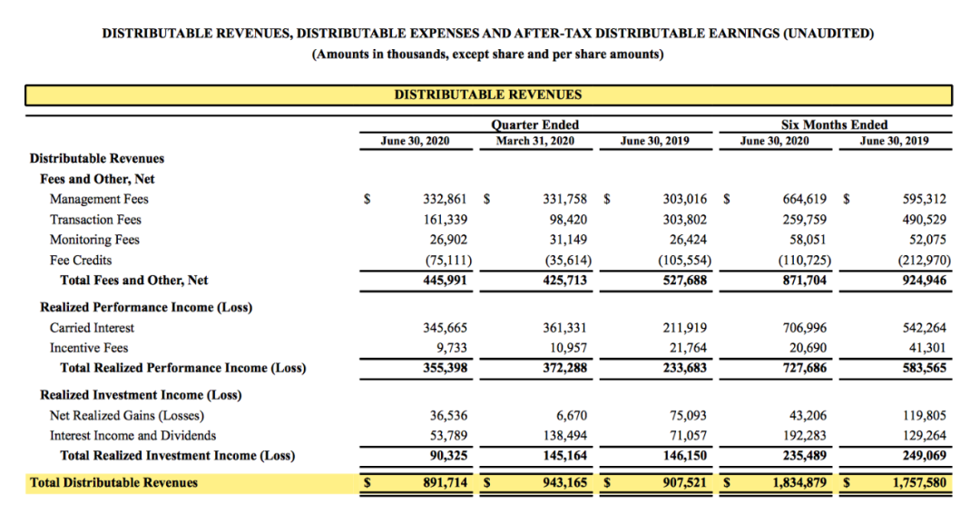Click the Monitoring Fees value 31,149
Screen dimensions: 980x505
(x=568, y=240)
